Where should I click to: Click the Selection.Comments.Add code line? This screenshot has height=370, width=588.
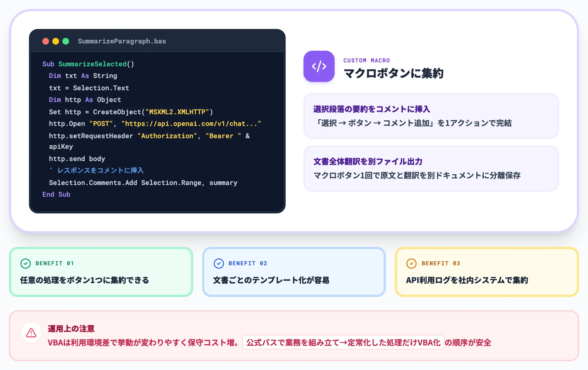click(x=143, y=183)
